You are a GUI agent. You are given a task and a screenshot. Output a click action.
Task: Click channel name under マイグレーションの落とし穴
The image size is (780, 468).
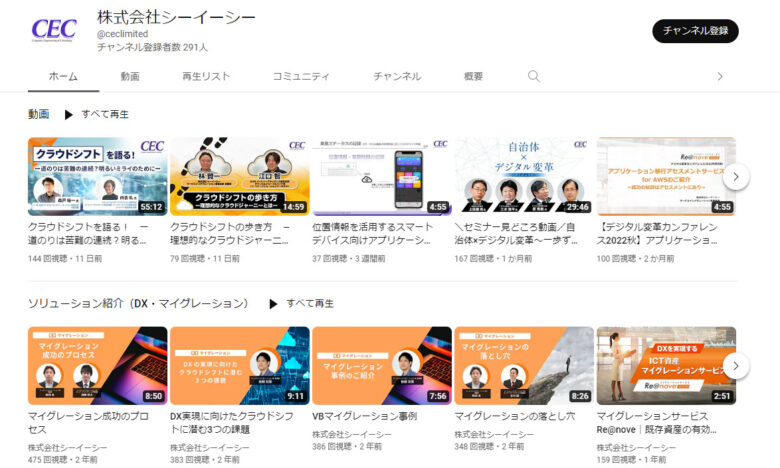coord(494,435)
